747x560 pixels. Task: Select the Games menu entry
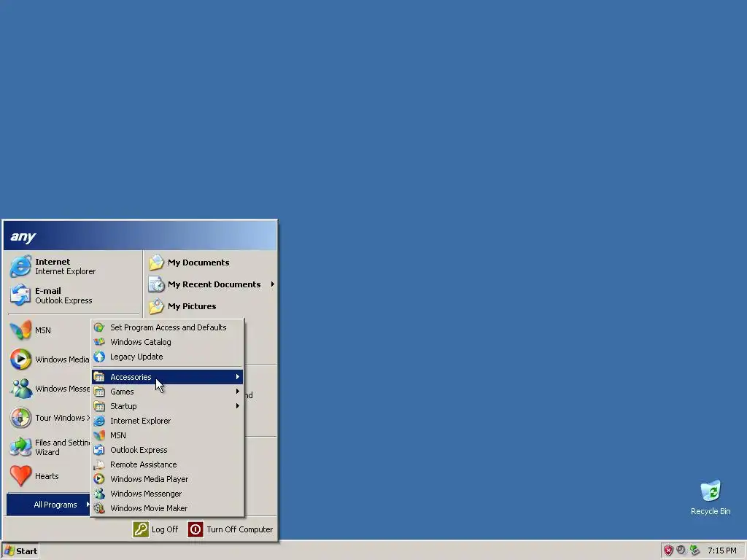(x=167, y=392)
